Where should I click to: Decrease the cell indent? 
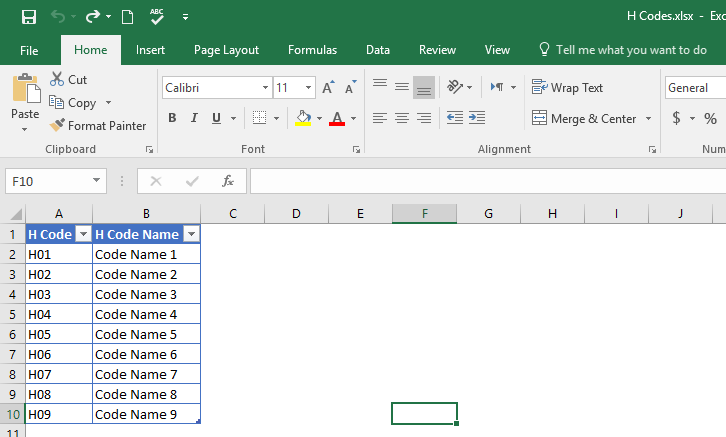click(455, 118)
